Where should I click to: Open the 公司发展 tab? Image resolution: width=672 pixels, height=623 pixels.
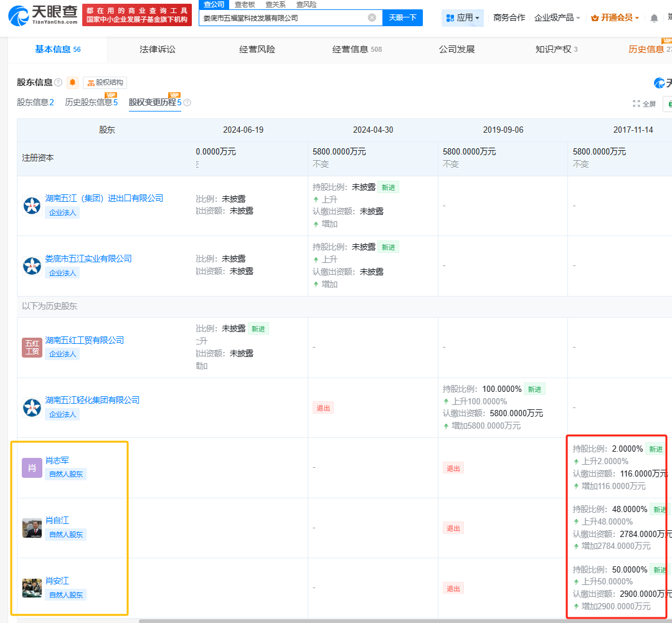[457, 49]
